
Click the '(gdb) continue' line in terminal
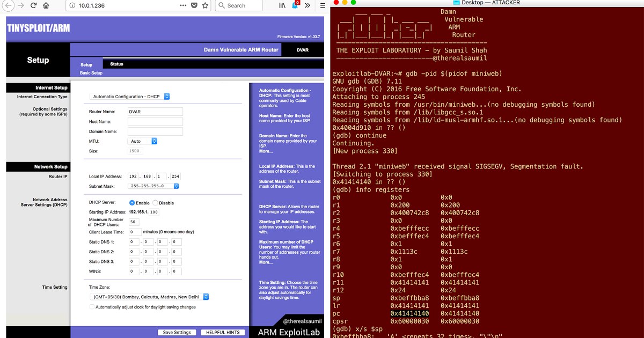point(359,135)
